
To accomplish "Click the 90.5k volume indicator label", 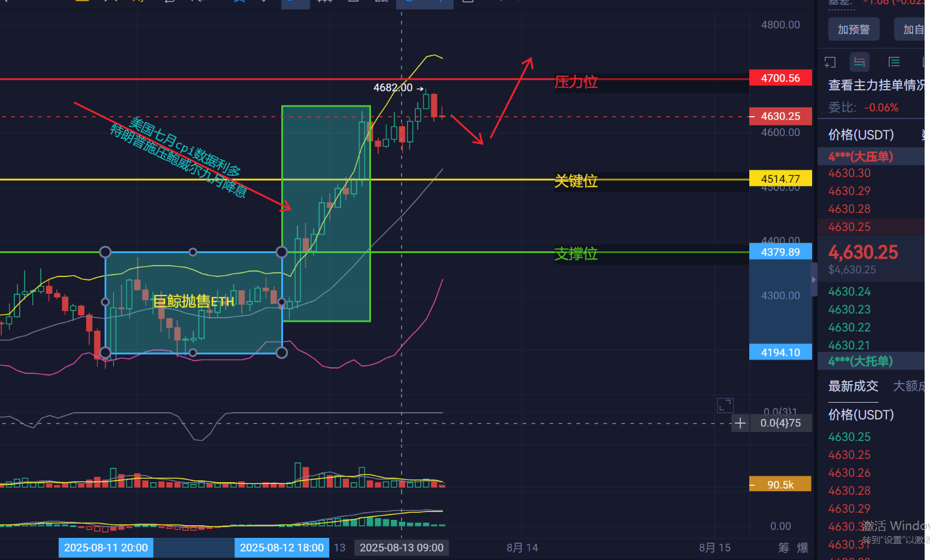I will tap(780, 485).
